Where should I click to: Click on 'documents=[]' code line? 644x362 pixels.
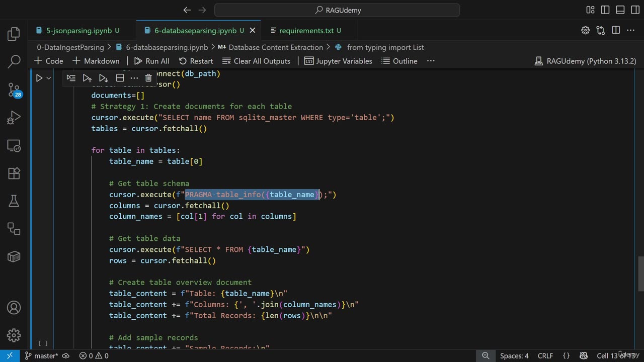[x=118, y=95]
